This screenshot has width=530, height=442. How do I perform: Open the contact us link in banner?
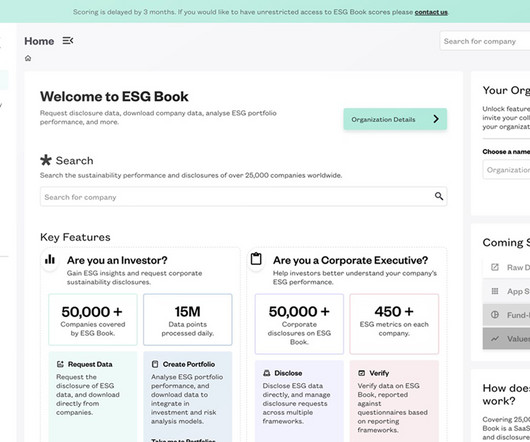pos(431,12)
